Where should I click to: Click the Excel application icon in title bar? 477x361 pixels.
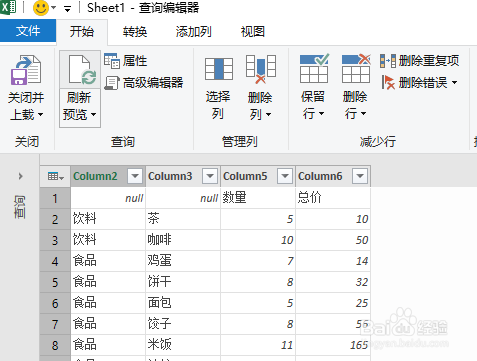pyautogui.click(x=8, y=6)
